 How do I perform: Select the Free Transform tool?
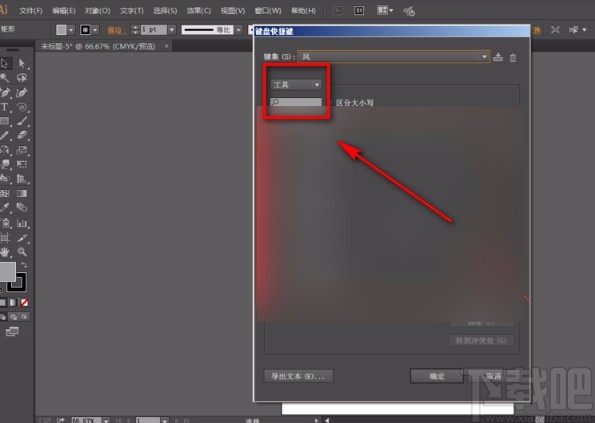pos(22,164)
